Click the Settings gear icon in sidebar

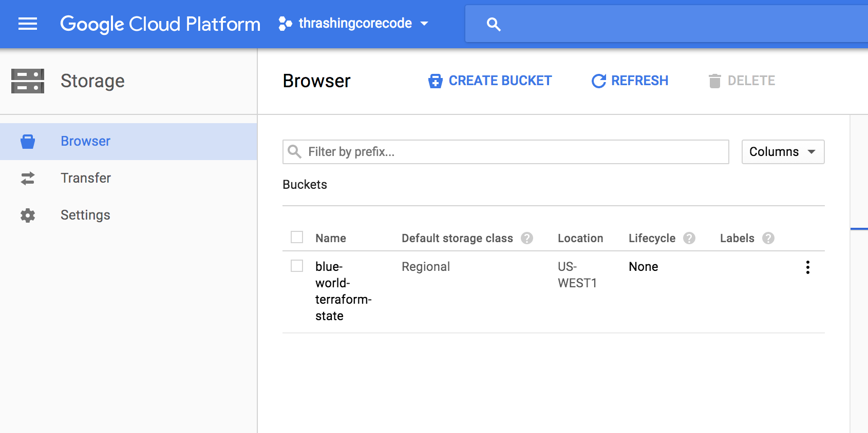point(28,215)
